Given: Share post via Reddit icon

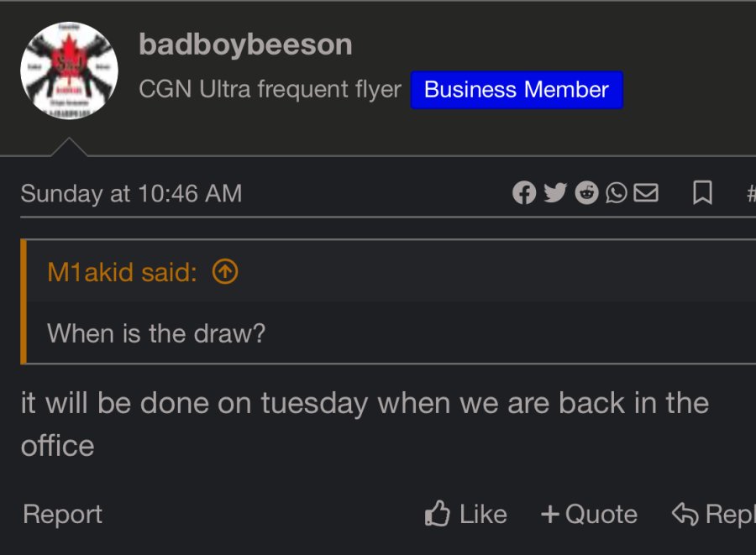Looking at the screenshot, I should [x=586, y=193].
